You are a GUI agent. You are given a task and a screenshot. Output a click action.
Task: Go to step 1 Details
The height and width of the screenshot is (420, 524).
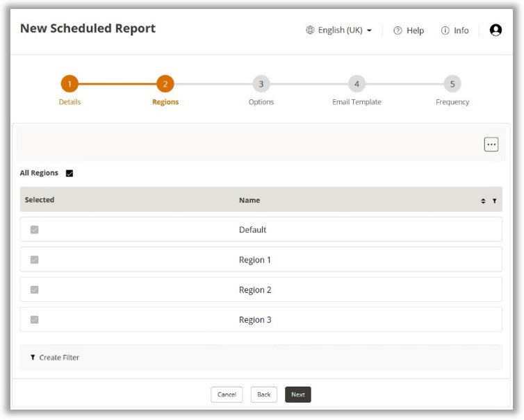coord(69,85)
